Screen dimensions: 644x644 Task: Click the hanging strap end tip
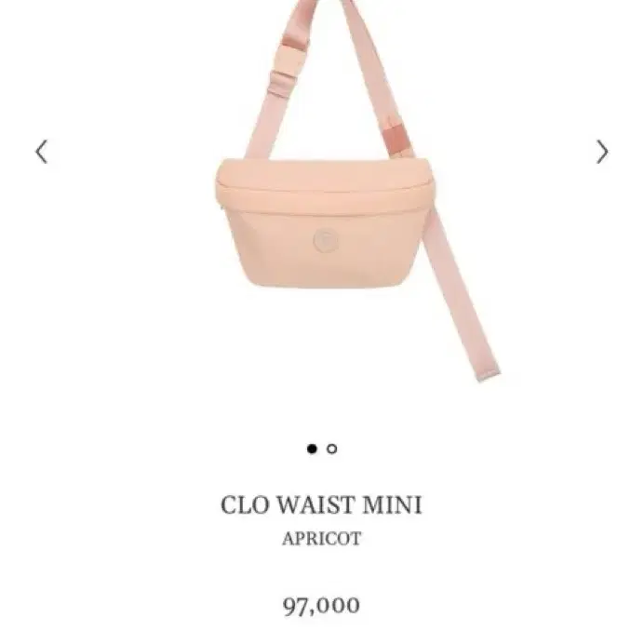[x=489, y=372]
